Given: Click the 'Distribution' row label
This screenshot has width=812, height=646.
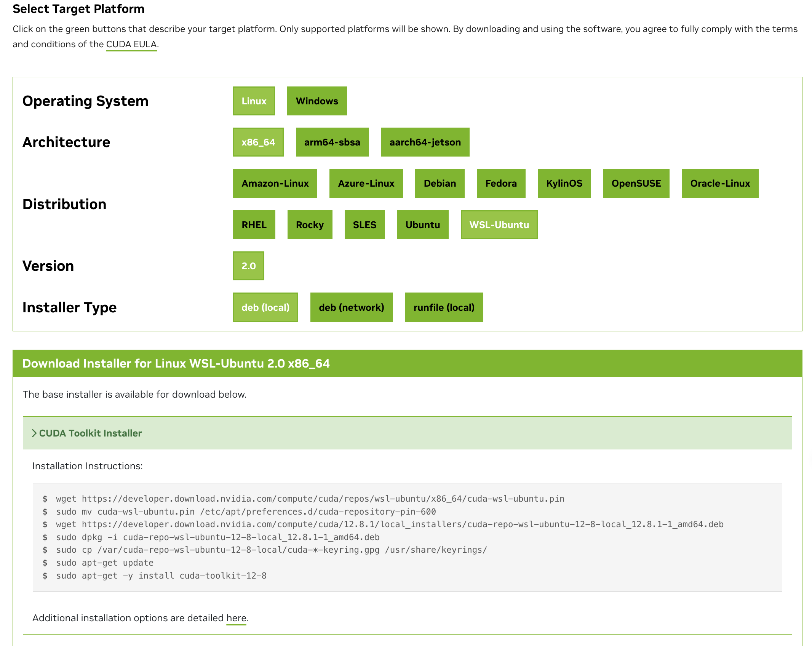Looking at the screenshot, I should [64, 204].
